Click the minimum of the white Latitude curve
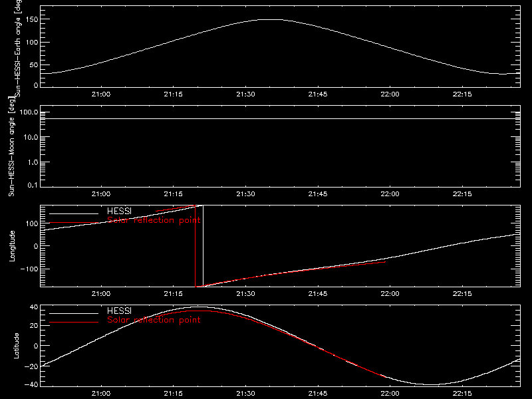 tap(432, 385)
